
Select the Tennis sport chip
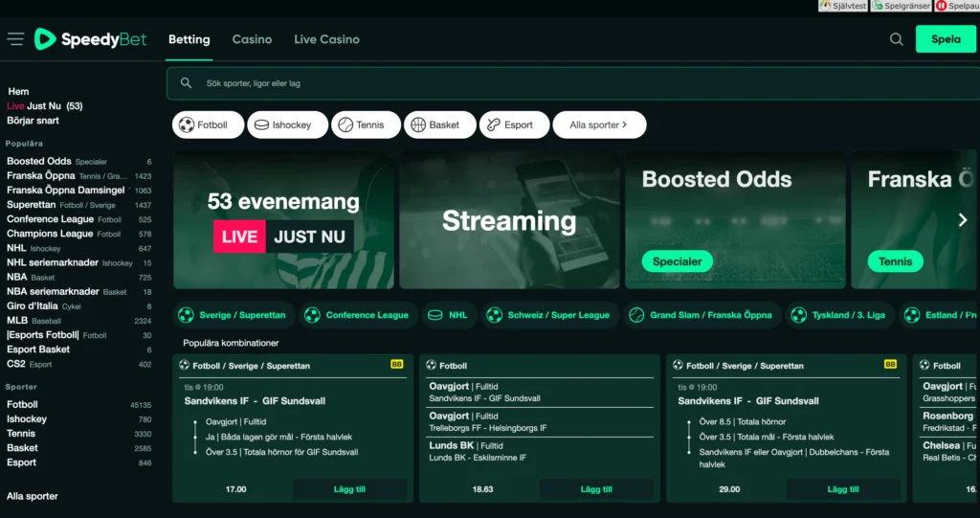pyautogui.click(x=366, y=124)
